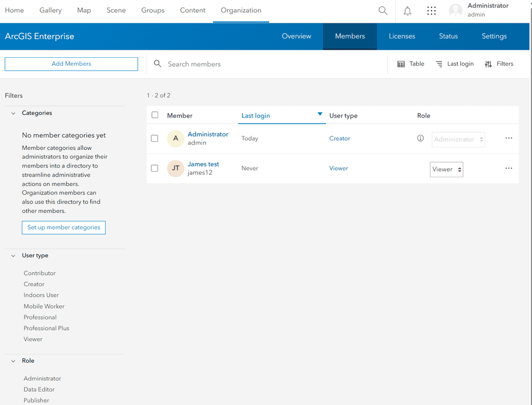532x405 pixels.
Task: Collapse the Categories filter section
Action: pos(13,113)
